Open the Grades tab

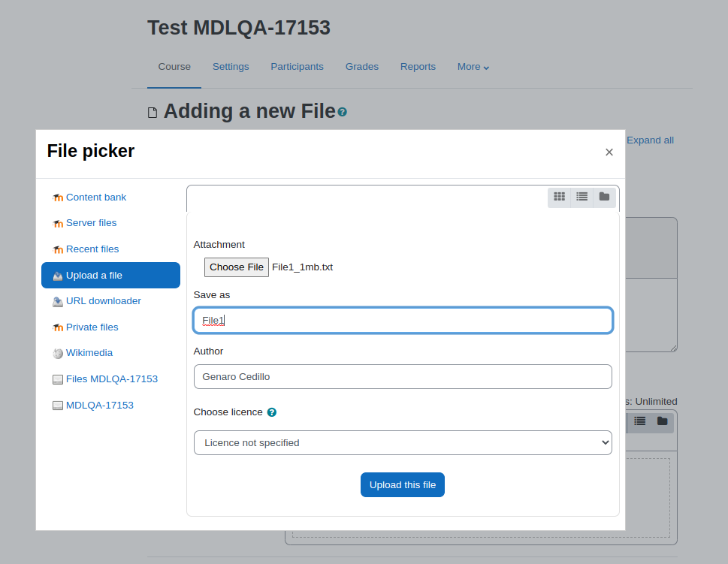click(x=361, y=67)
